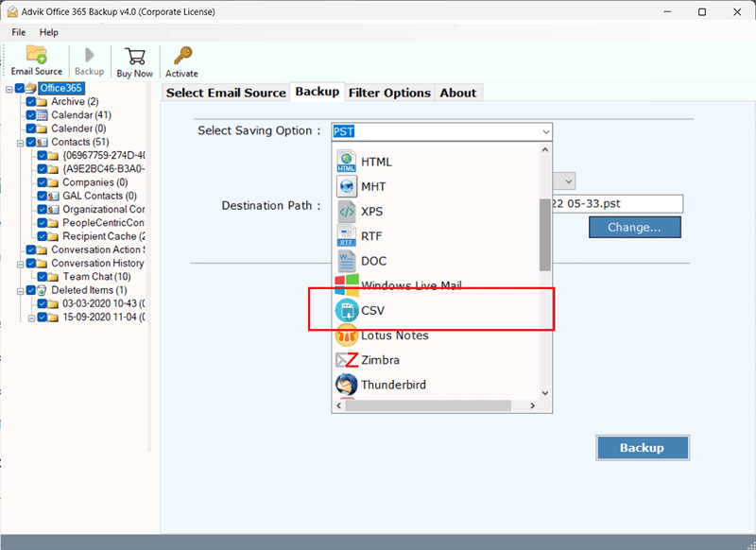Screen dimensions: 756x550
Task: Click the Office365 root mailbox icon
Action: click(31, 88)
